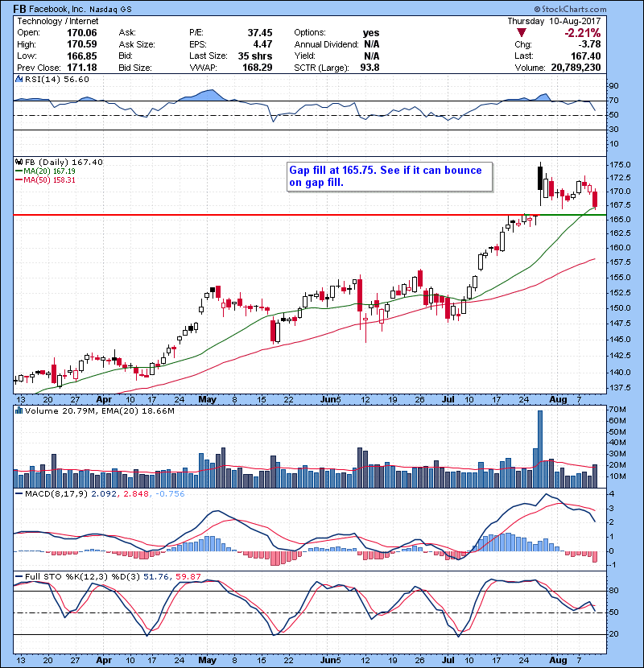
Task: Click the candlestick icon beside FB (Daily)
Action: coord(19,163)
